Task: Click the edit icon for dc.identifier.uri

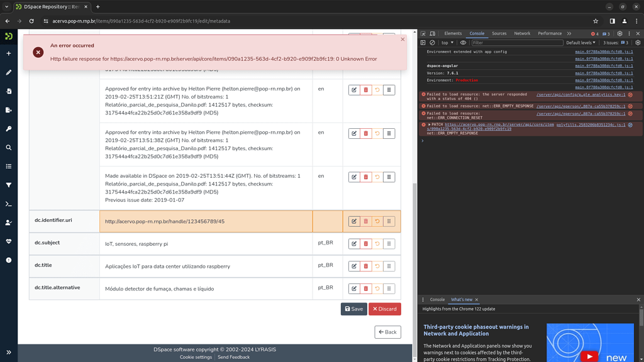Action: (x=354, y=221)
